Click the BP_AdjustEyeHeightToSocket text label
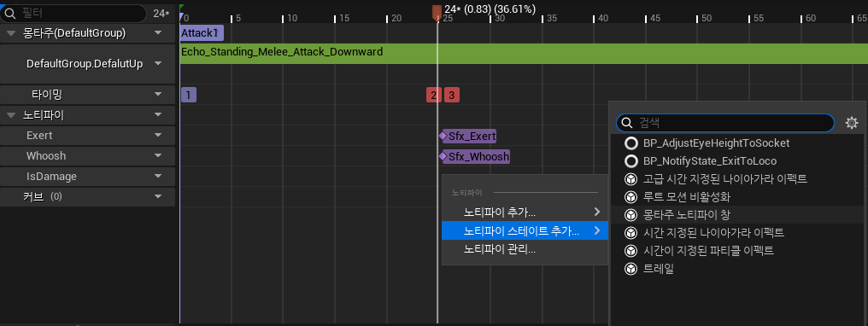 click(x=716, y=143)
